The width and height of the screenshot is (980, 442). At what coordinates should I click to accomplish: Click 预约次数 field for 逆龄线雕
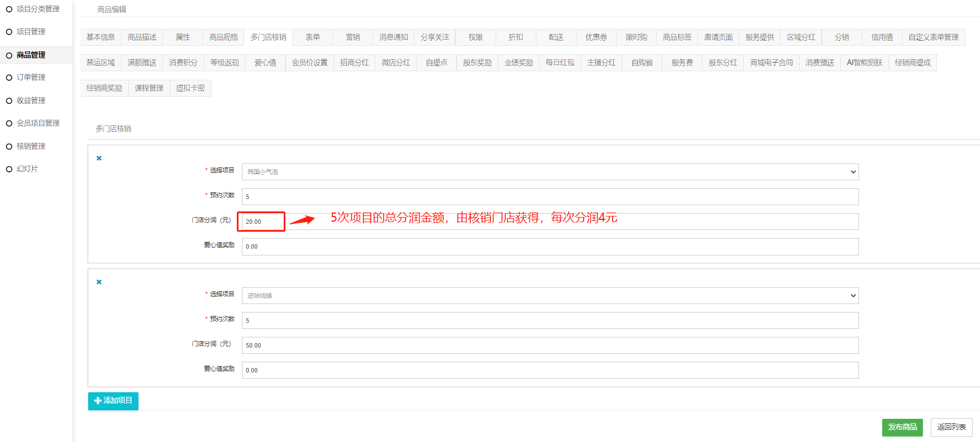pos(550,320)
